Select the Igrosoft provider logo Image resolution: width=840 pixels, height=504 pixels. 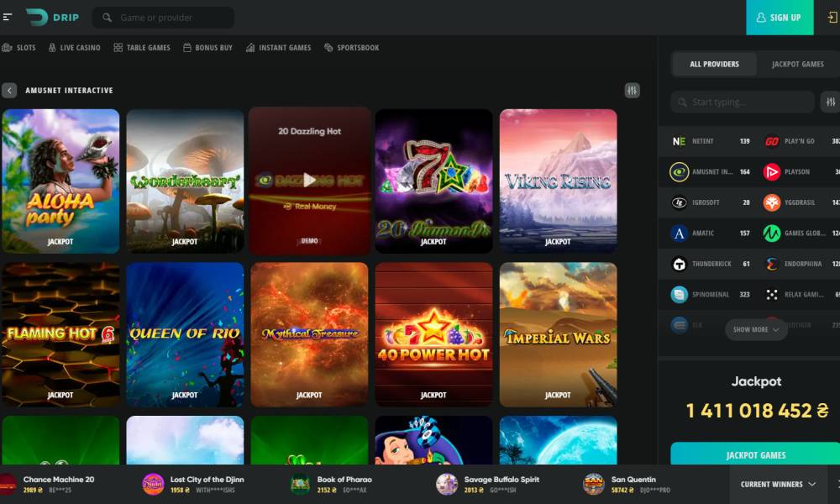click(x=679, y=202)
